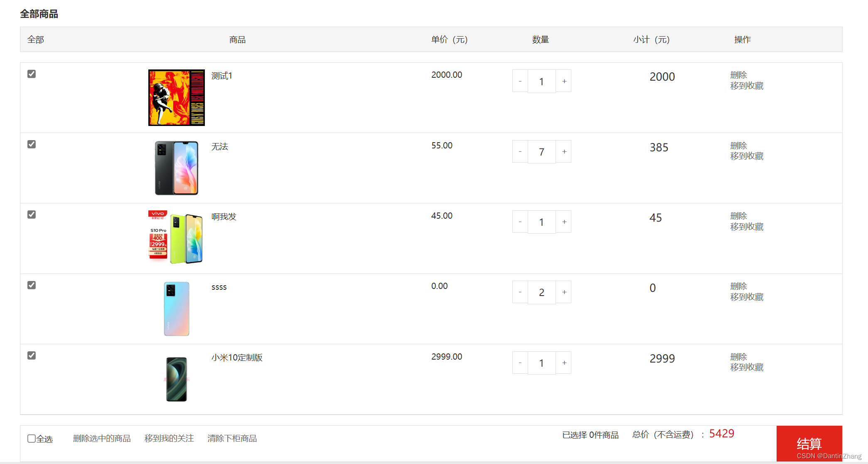Image resolution: width=868 pixels, height=464 pixels.
Task: Click 删除选中的商品 link
Action: point(102,438)
